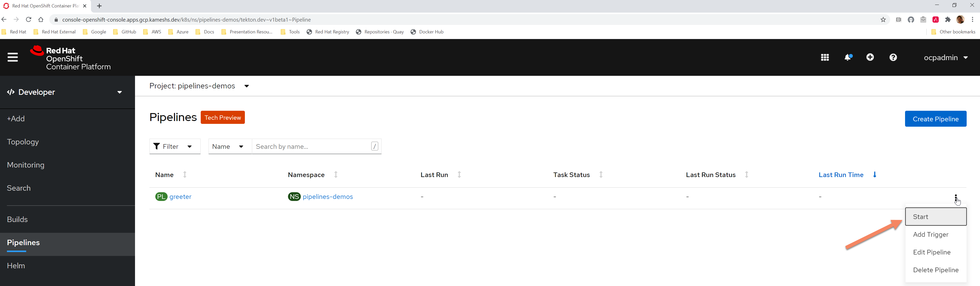Open the notifications bell

pyautogui.click(x=848, y=58)
